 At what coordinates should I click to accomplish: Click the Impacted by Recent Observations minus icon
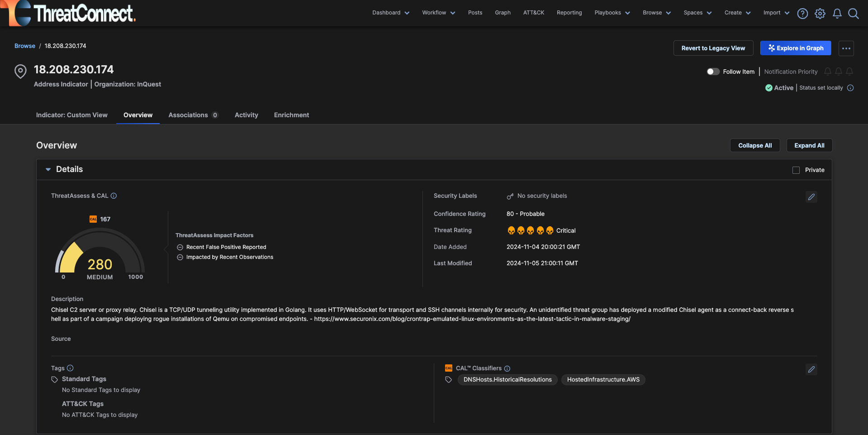click(180, 257)
